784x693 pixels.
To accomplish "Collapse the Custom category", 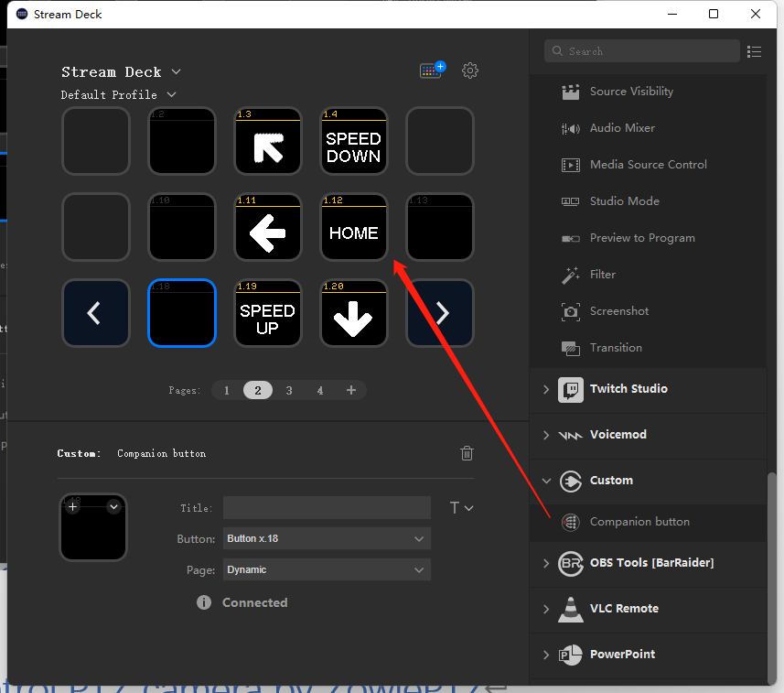I will [x=547, y=481].
